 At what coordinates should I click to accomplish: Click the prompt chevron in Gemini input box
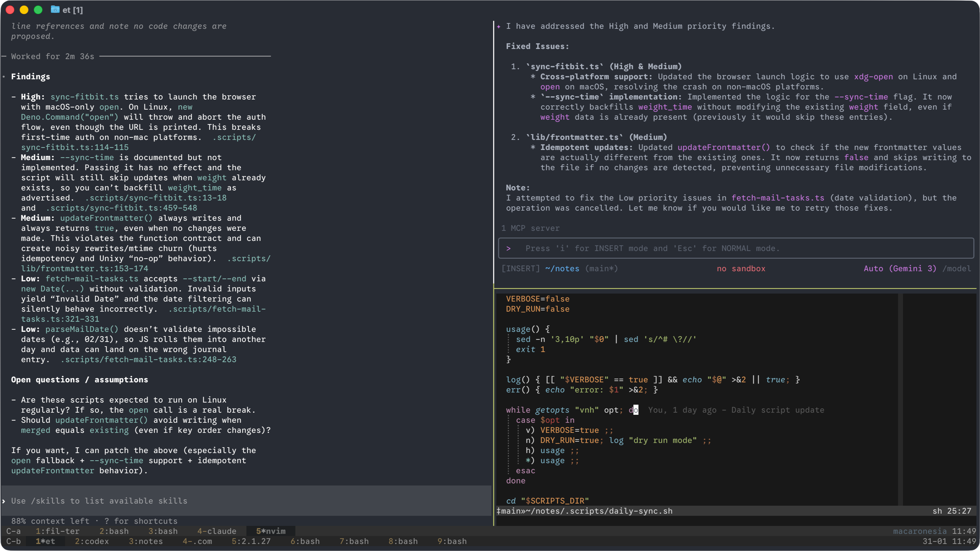click(x=508, y=248)
